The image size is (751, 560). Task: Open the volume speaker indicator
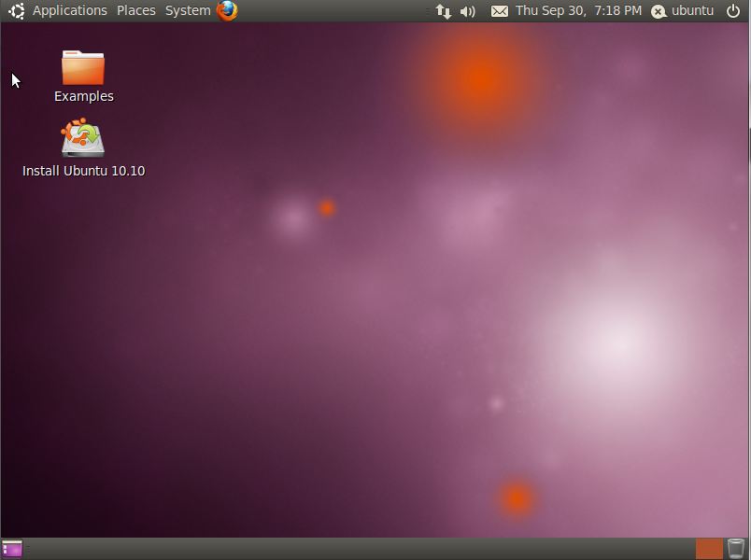point(468,11)
